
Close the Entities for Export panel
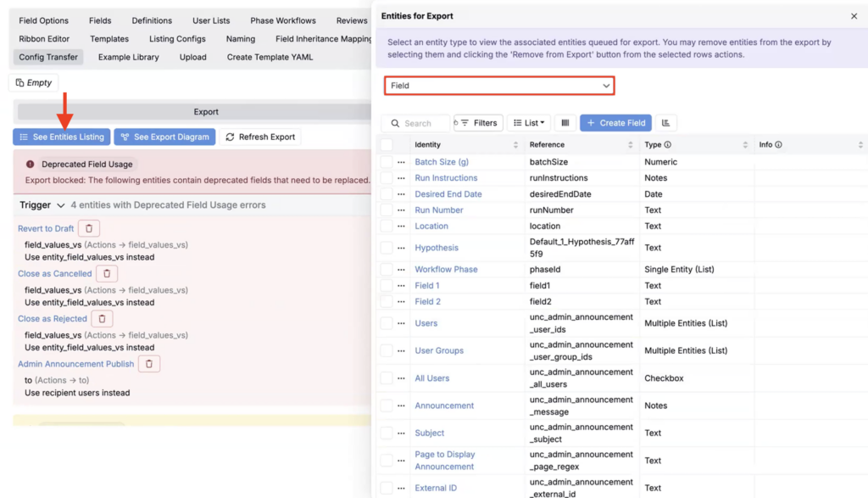click(x=854, y=16)
